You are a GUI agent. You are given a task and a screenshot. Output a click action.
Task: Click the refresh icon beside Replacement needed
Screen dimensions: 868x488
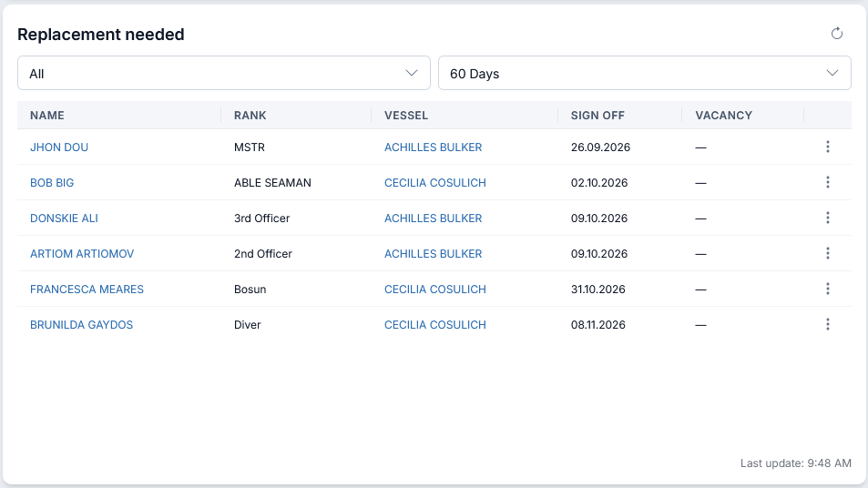(x=836, y=34)
